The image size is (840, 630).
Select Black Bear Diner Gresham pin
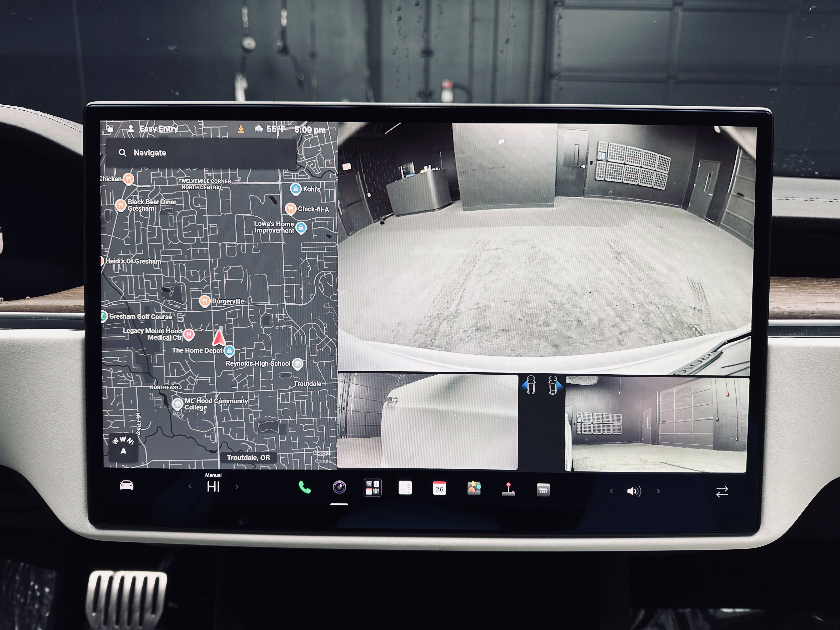point(121,205)
